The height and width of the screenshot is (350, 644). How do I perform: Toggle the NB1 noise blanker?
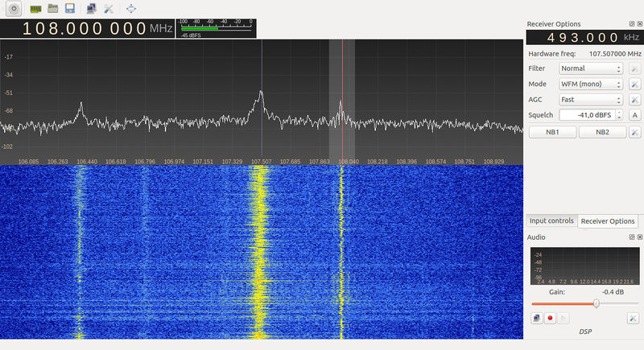tap(552, 132)
